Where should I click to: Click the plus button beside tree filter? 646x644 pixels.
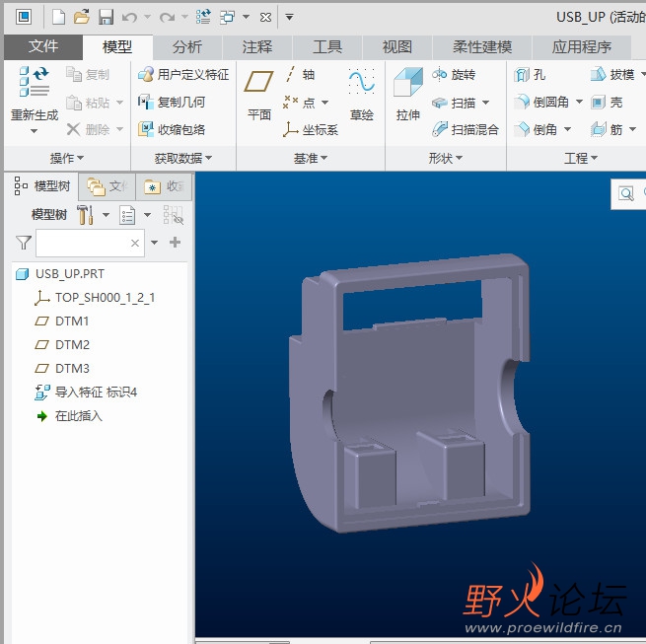pos(176,243)
